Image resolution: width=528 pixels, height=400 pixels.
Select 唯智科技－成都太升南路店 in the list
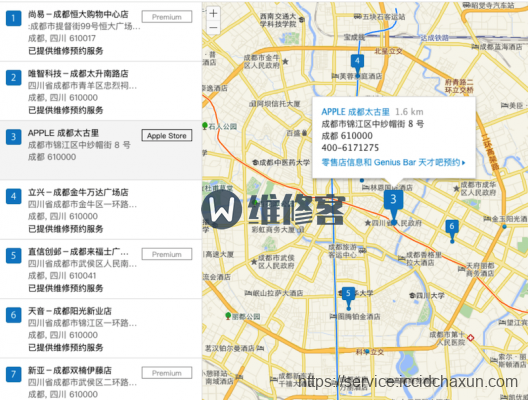(78, 73)
